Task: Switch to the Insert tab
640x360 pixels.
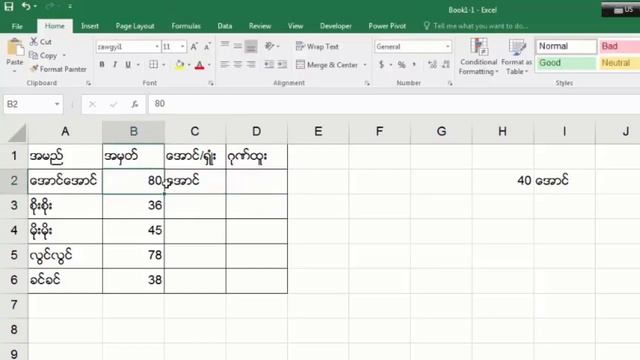Action: pyautogui.click(x=90, y=26)
